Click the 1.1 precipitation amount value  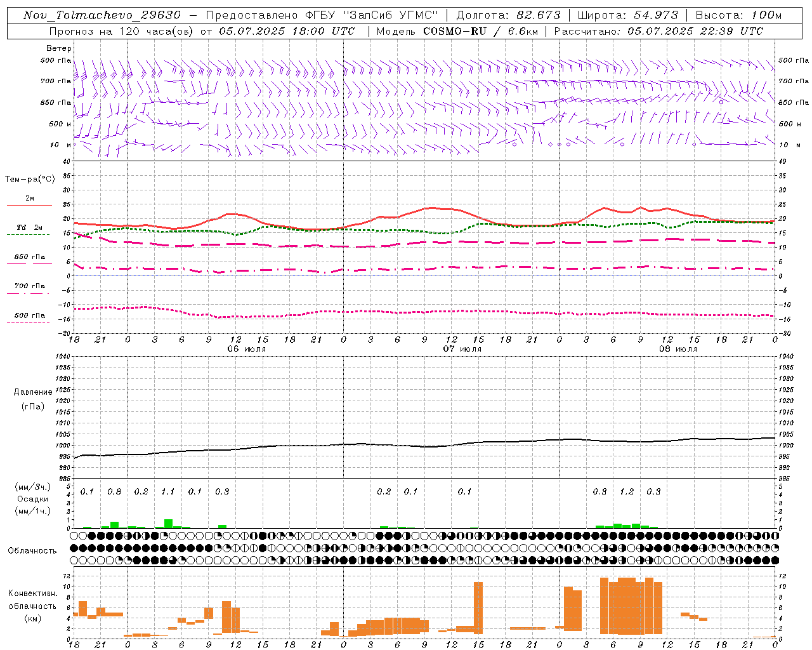pos(168,491)
